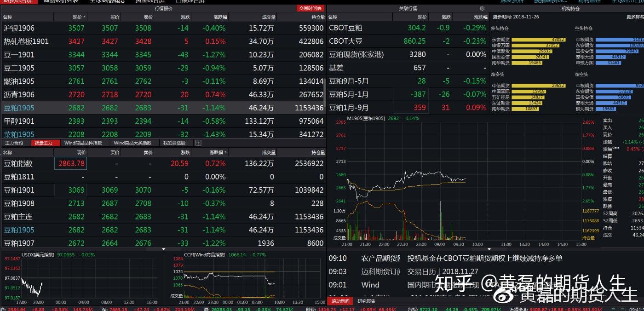The width and height of the screenshot is (644, 311).
Task: Open 更多排名 link in 机构持仓
Action: (635, 17)
